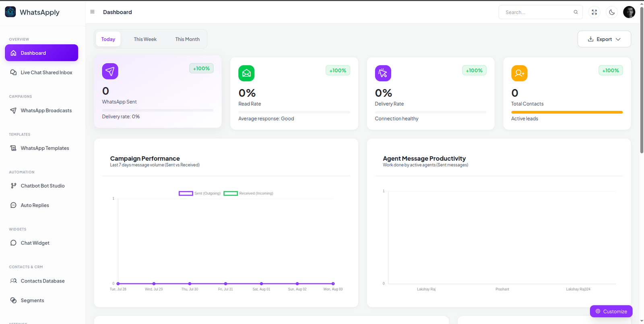Open WhatsApp Broadcasts page
This screenshot has width=644, height=324.
41,110
